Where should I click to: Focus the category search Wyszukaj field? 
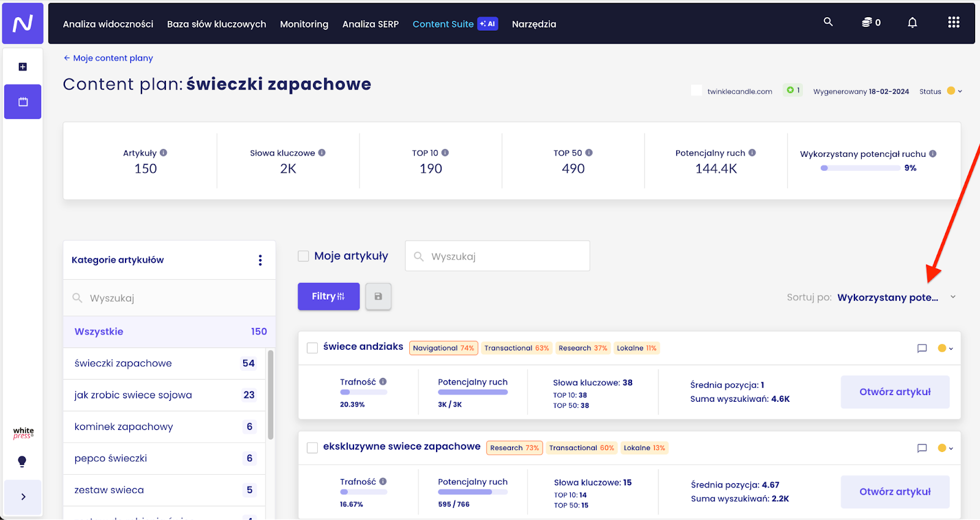(x=170, y=298)
